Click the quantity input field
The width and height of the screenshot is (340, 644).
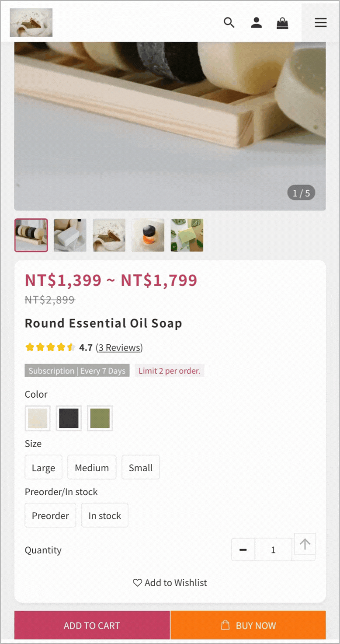[x=273, y=549]
